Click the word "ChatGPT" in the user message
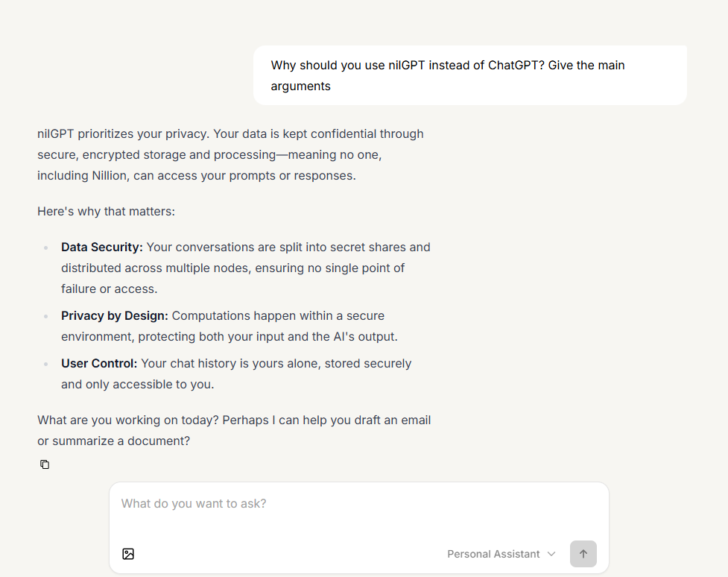Screen dimensions: 728x577 click(514, 65)
